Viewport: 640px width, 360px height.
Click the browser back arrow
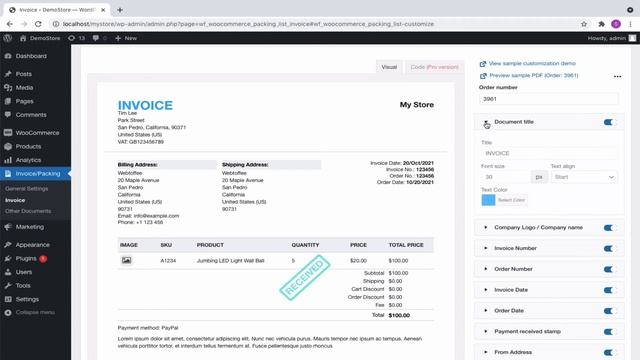point(10,24)
